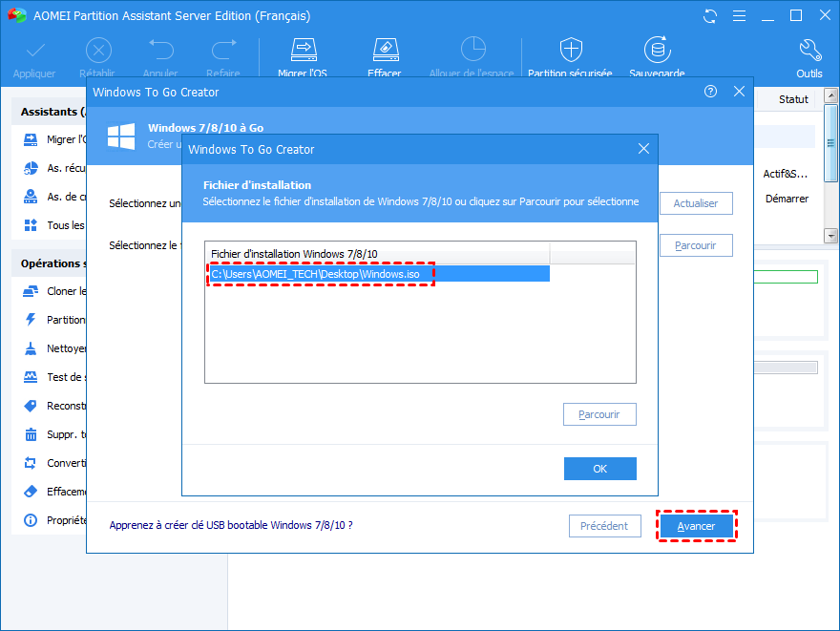840x631 pixels.
Task: Select the Suppr. sidebar operation
Action: (x=54, y=434)
